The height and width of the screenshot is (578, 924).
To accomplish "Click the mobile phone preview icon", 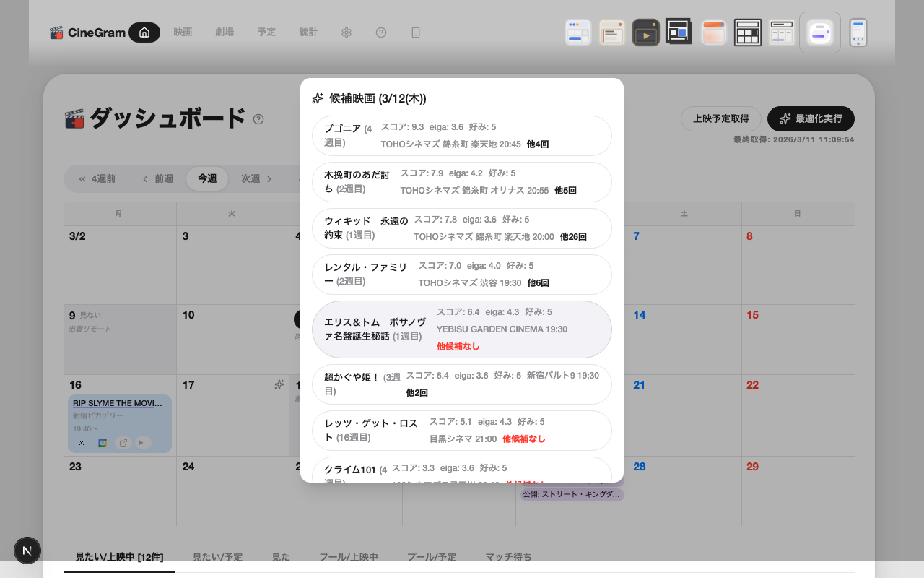I will [x=858, y=32].
